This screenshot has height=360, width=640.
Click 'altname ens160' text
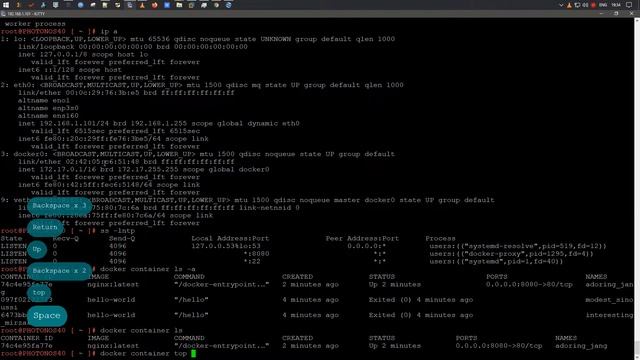coord(48,116)
